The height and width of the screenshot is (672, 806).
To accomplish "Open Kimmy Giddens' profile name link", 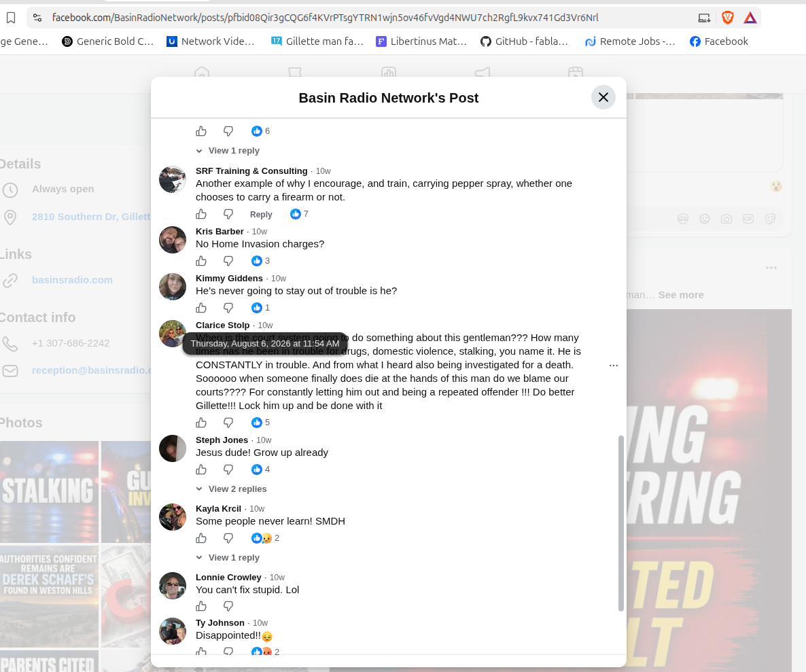I will (x=229, y=278).
